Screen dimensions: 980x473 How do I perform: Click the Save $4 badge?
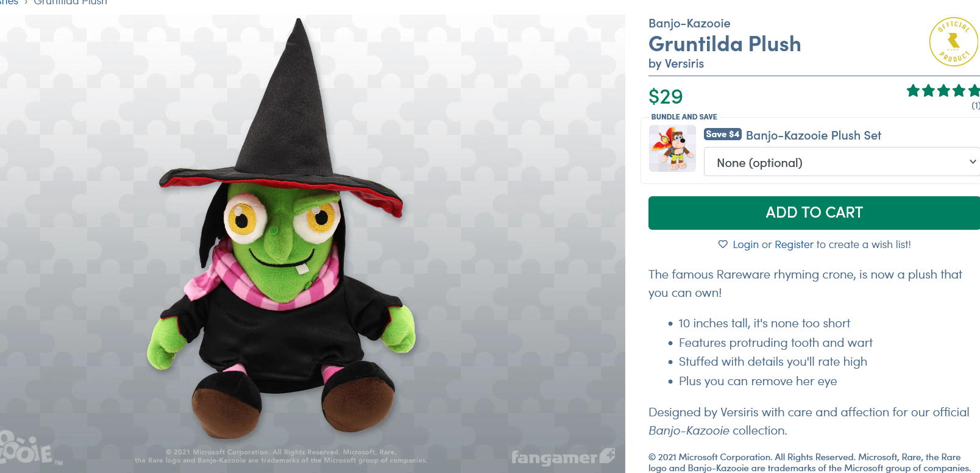pos(723,134)
